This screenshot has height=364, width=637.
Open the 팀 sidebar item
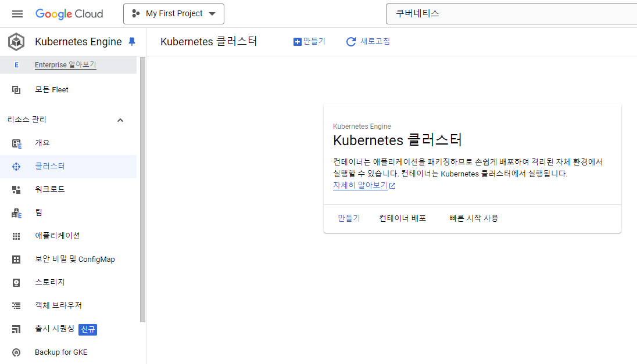click(38, 212)
